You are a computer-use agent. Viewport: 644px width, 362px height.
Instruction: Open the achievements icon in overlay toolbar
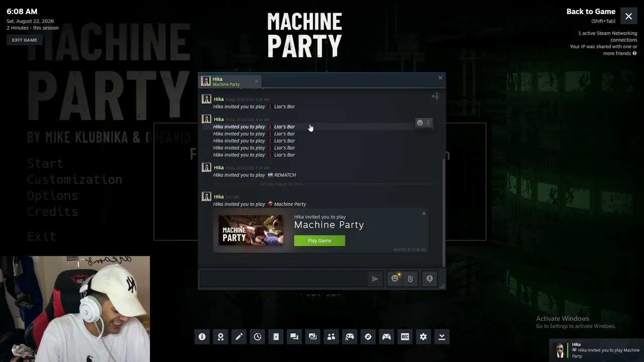220,337
